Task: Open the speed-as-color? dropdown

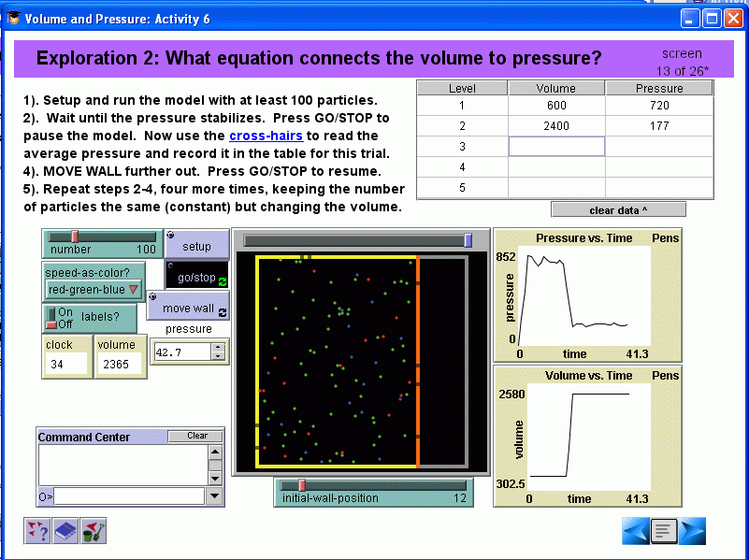Action: click(94, 290)
